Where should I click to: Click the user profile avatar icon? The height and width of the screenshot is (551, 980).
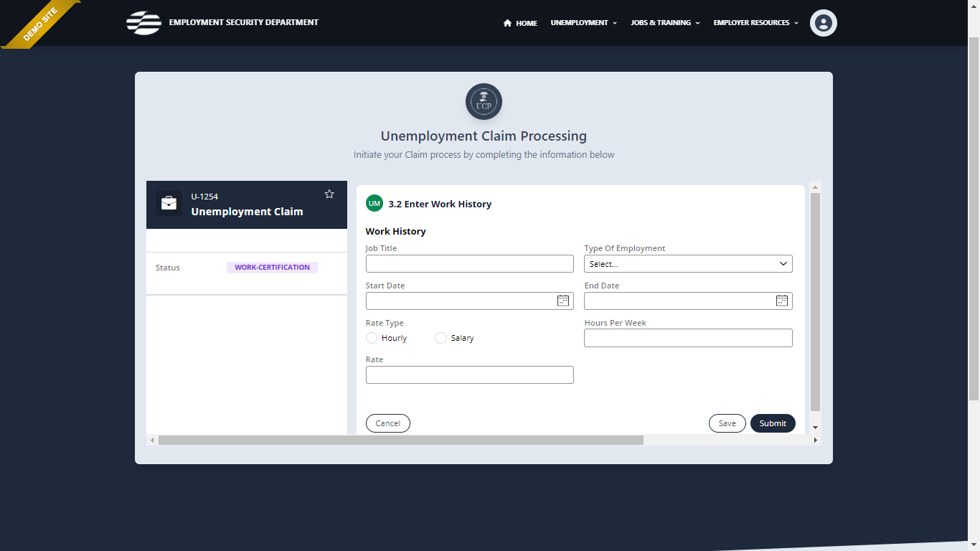pos(823,22)
